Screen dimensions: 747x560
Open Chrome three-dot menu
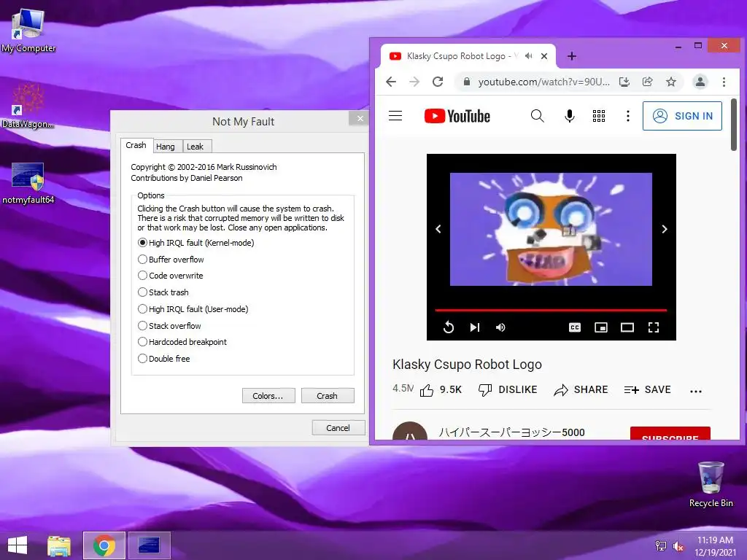pos(724,82)
